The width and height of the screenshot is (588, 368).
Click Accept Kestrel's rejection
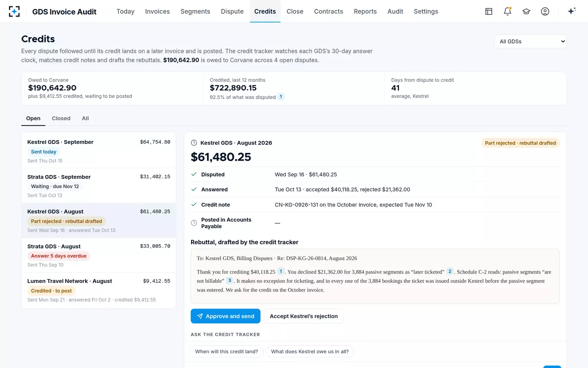tap(303, 316)
